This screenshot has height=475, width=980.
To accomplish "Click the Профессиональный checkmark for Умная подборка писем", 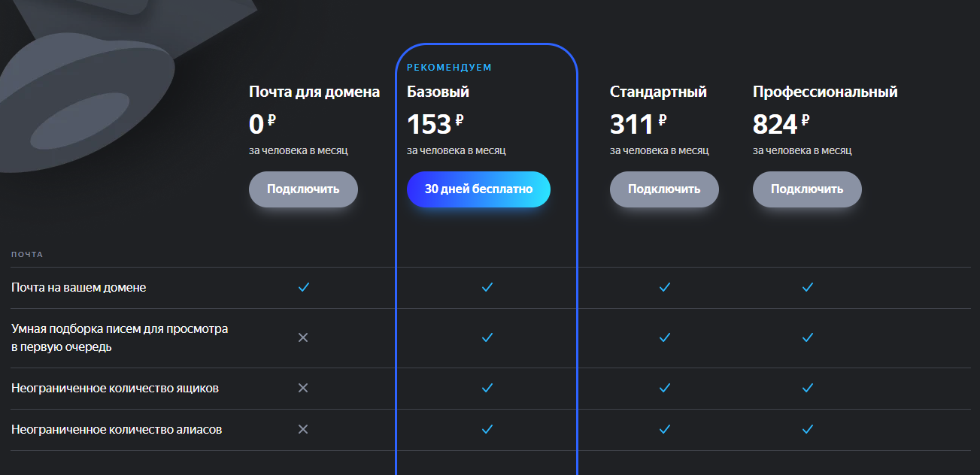I will click(x=808, y=337).
